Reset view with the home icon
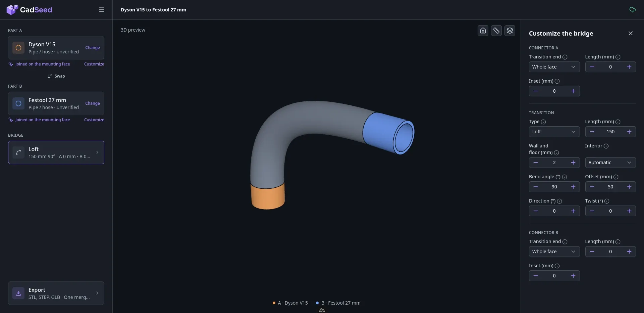 click(483, 31)
